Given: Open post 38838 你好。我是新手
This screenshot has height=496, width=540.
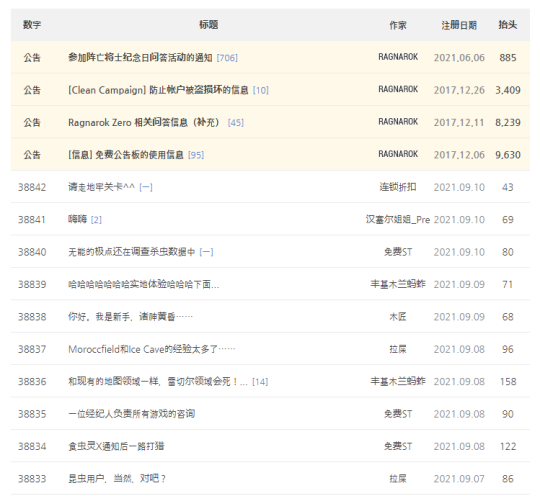Looking at the screenshot, I should click(130, 317).
